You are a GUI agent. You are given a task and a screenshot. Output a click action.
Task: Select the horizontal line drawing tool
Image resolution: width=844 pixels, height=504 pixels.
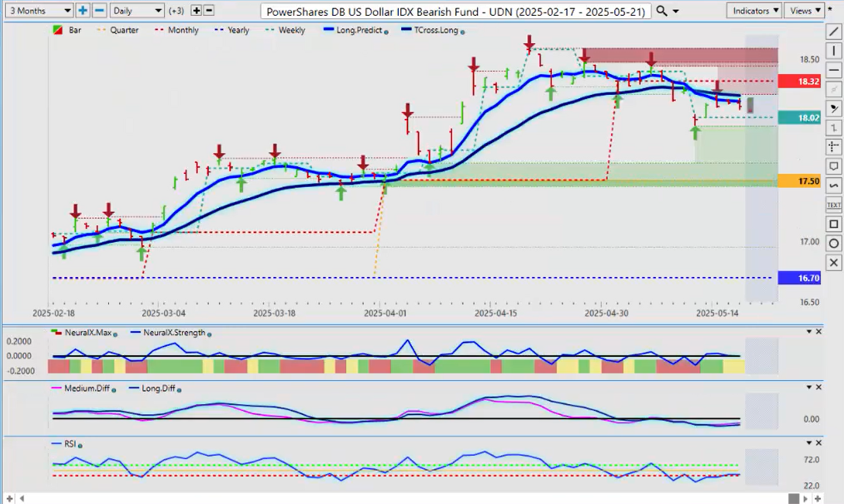click(833, 71)
